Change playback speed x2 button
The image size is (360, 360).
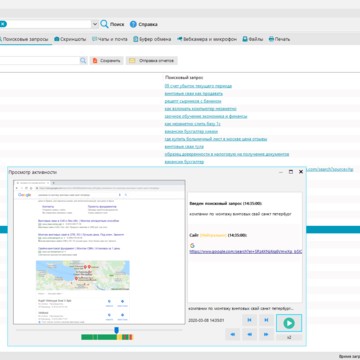tap(289, 337)
